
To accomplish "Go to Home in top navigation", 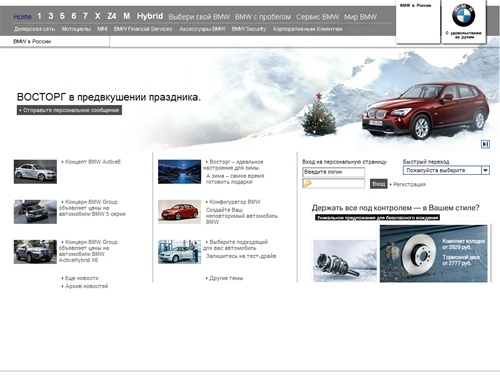I will (x=23, y=17).
